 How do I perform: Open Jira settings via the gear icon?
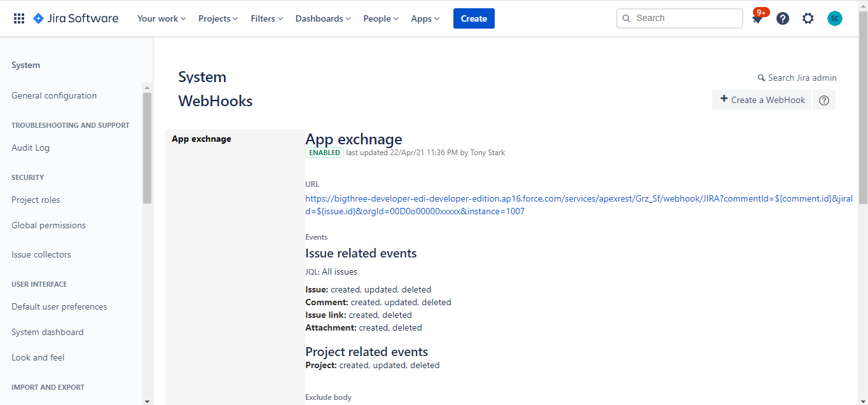coord(808,18)
